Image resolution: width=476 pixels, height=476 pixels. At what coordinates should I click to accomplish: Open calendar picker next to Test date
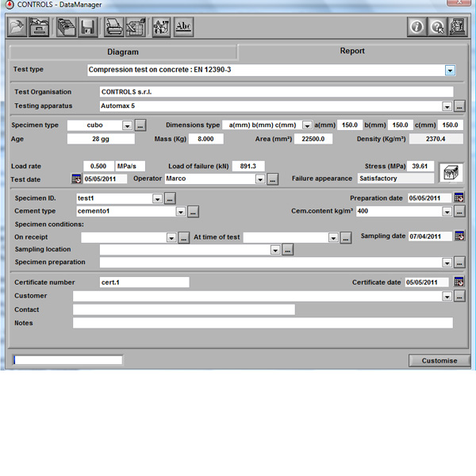click(x=76, y=178)
